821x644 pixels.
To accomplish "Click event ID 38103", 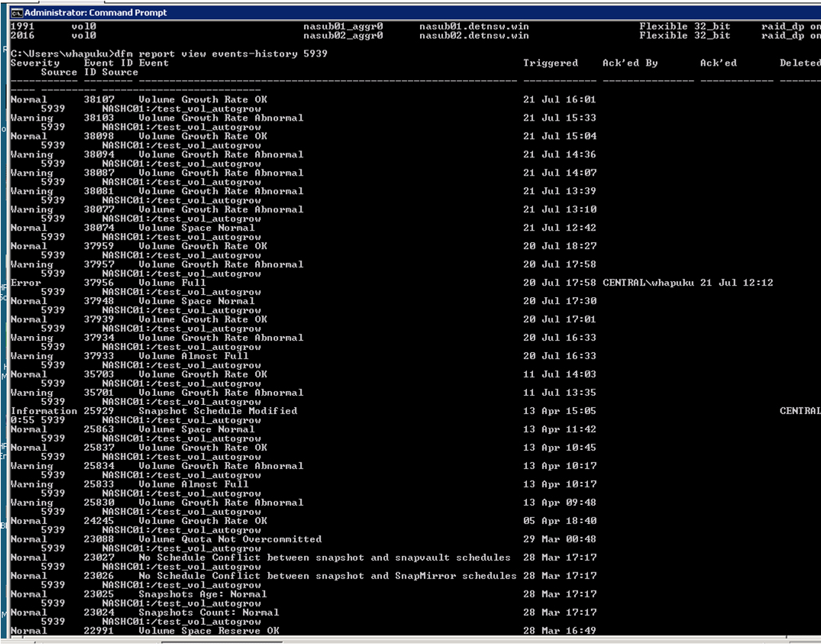I will pos(99,118).
